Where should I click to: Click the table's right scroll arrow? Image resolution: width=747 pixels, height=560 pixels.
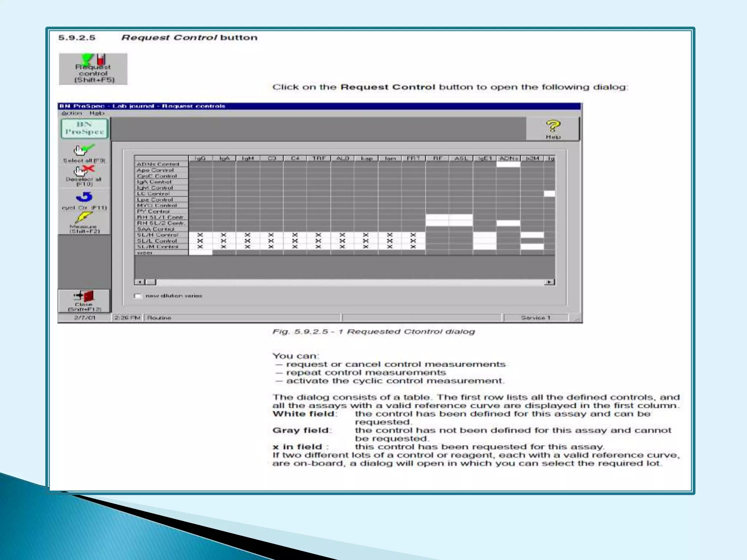(549, 282)
